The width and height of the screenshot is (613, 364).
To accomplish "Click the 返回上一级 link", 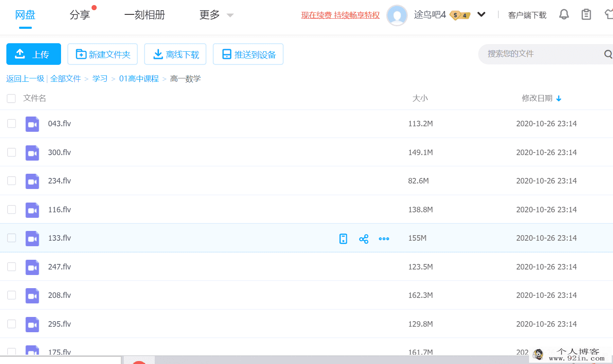I will [25, 78].
